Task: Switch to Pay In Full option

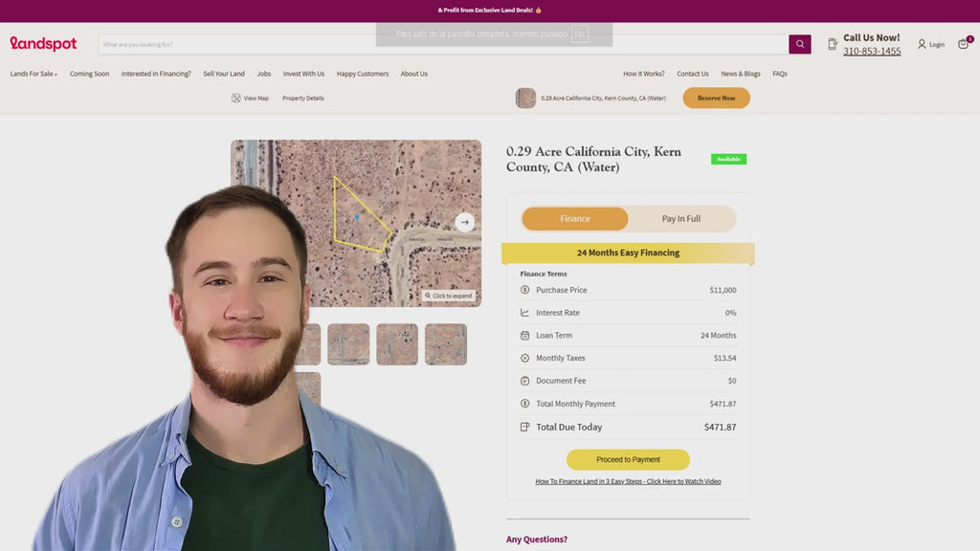Action: coord(680,219)
